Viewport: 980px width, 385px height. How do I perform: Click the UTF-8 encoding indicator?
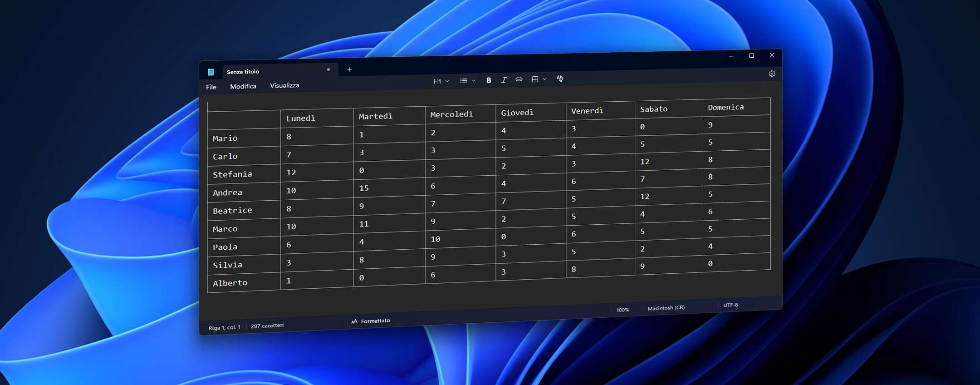tap(730, 305)
